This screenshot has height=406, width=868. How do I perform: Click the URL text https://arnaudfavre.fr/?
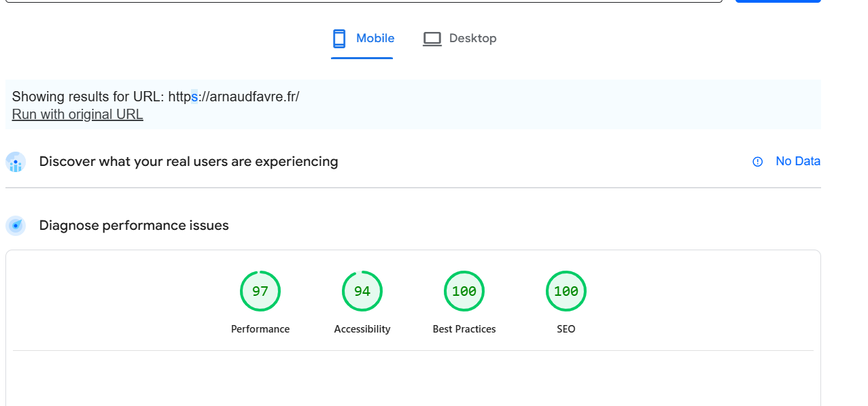pyautogui.click(x=234, y=97)
